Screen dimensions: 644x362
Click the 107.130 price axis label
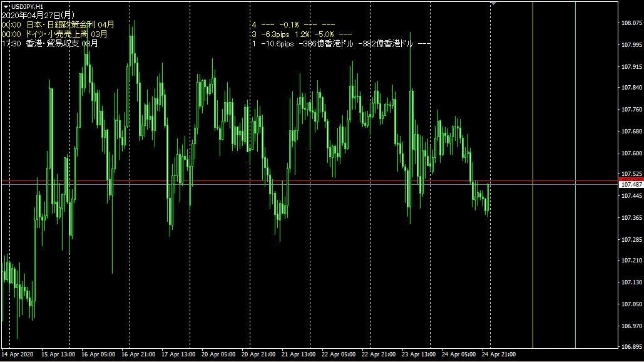tap(631, 282)
